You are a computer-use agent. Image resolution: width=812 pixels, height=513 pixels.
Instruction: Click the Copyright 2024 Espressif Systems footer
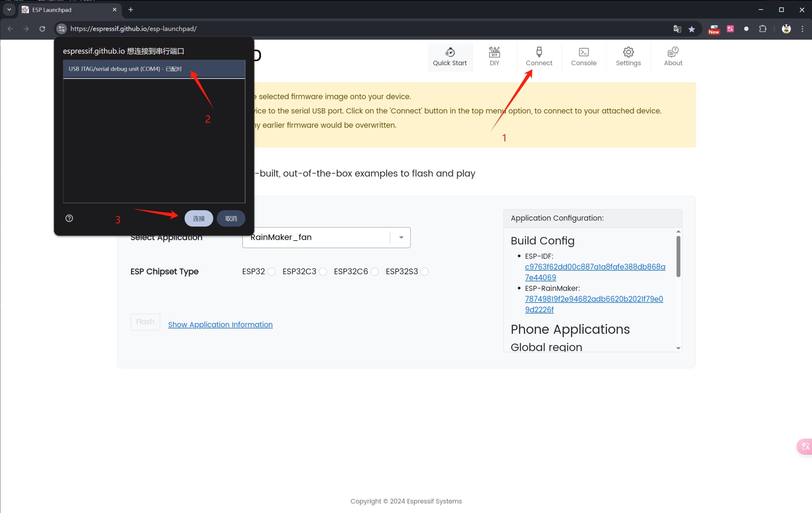click(x=406, y=501)
